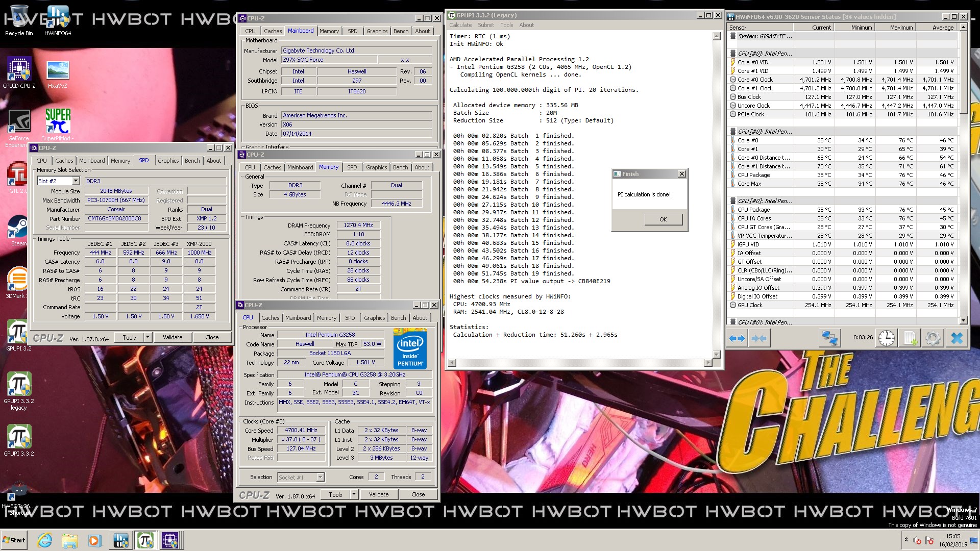Switch to GPUPI taskbar button
Viewport: 980px width, 551px height.
[145, 540]
